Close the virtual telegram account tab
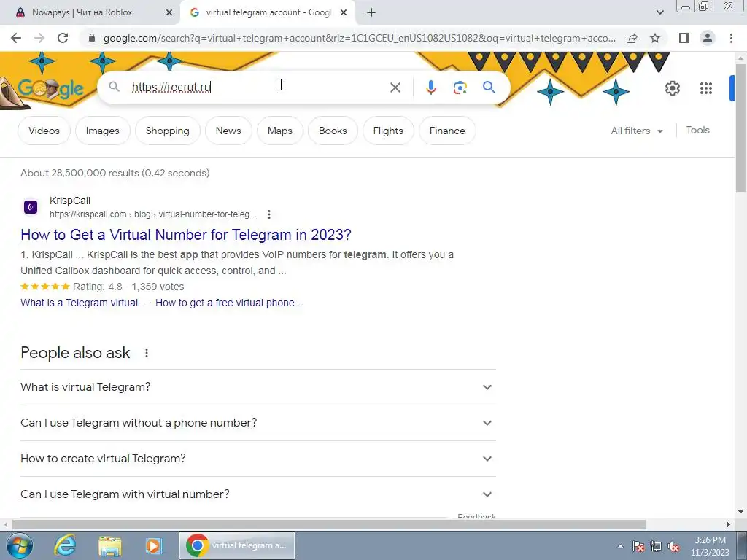The image size is (747, 560). [344, 13]
